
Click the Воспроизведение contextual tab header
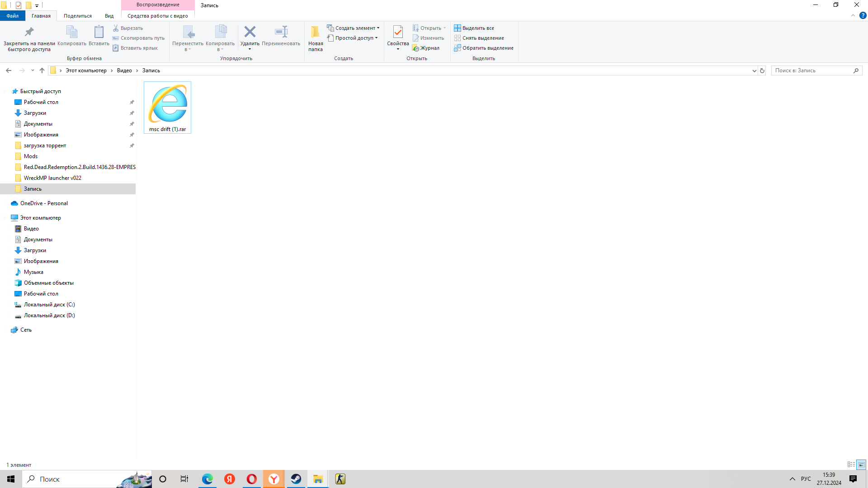pyautogui.click(x=158, y=5)
